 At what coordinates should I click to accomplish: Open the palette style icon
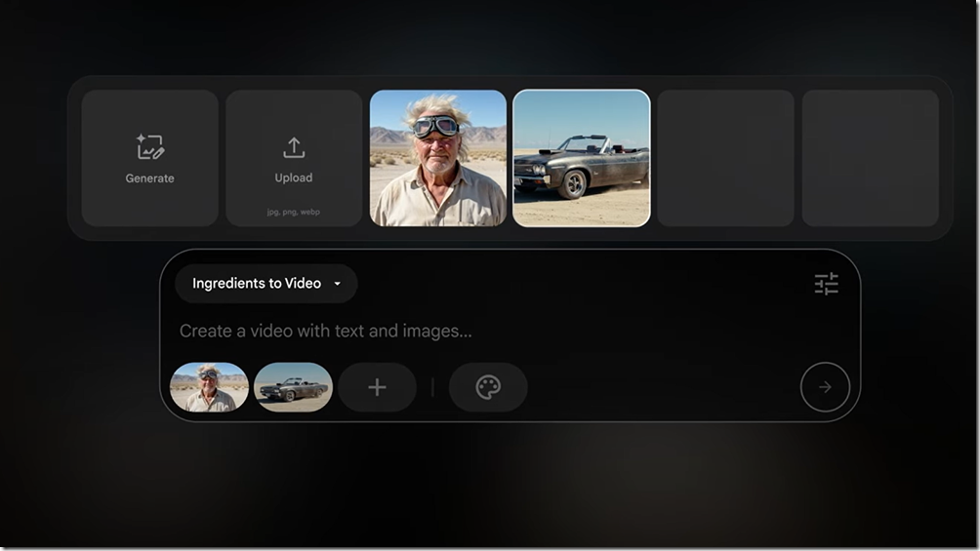[488, 387]
